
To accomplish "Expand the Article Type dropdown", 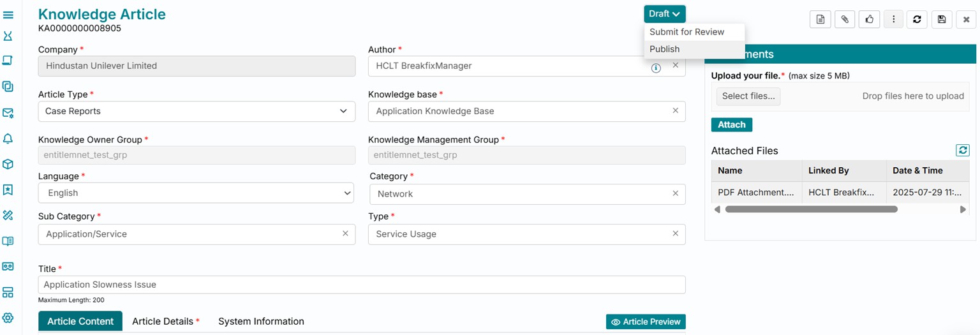I will [x=197, y=111].
